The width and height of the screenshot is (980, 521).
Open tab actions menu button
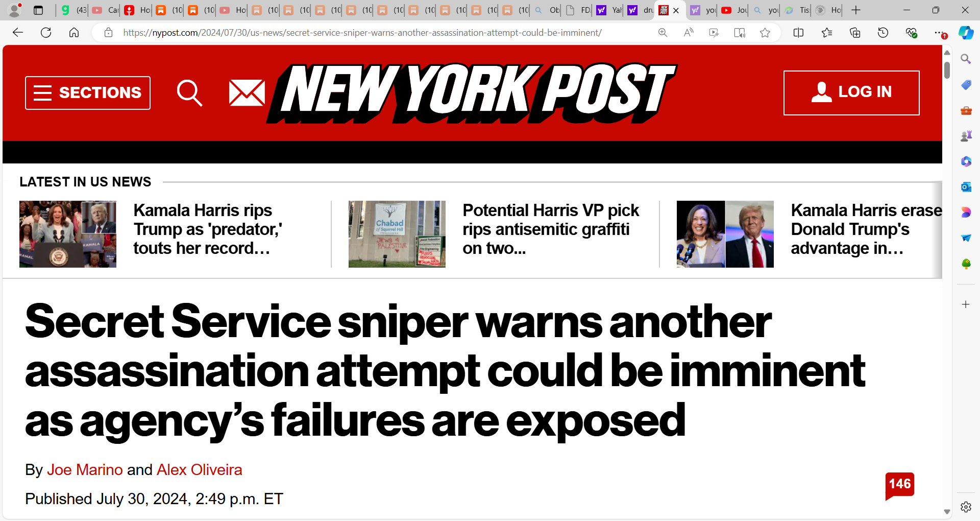[x=38, y=10]
